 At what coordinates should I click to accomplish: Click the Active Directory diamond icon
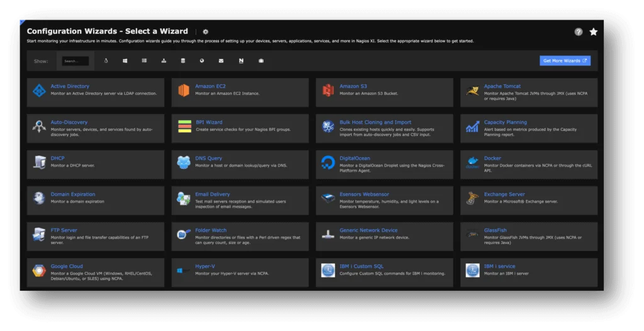pos(39,91)
